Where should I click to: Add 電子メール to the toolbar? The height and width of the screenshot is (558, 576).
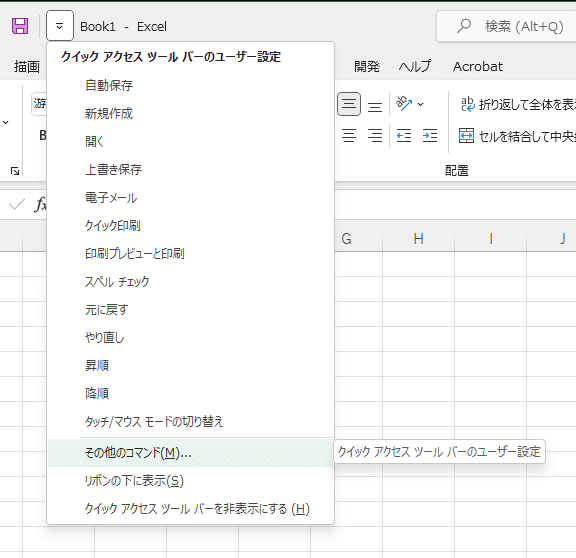pyautogui.click(x=191, y=198)
